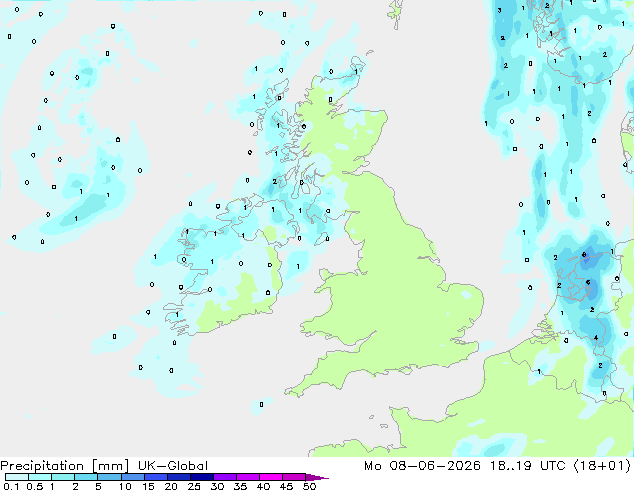The image size is (634, 490).
Task: Click the date "08-06-2026" text
Action: 435,466
